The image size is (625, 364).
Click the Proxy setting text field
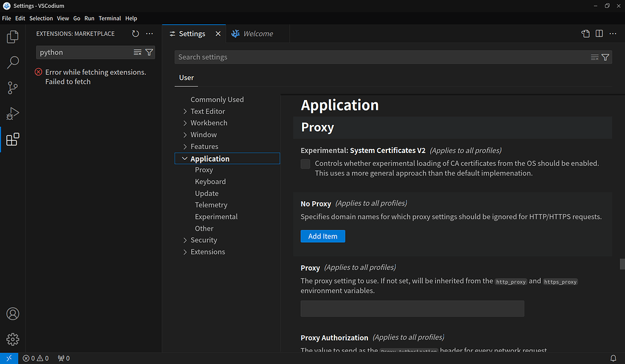tap(412, 309)
